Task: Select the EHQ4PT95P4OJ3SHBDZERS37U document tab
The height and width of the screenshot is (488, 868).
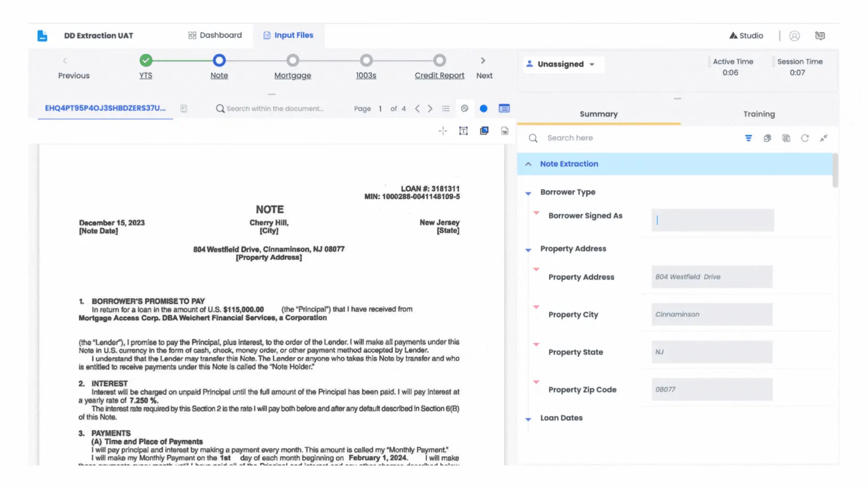Action: tap(106, 108)
